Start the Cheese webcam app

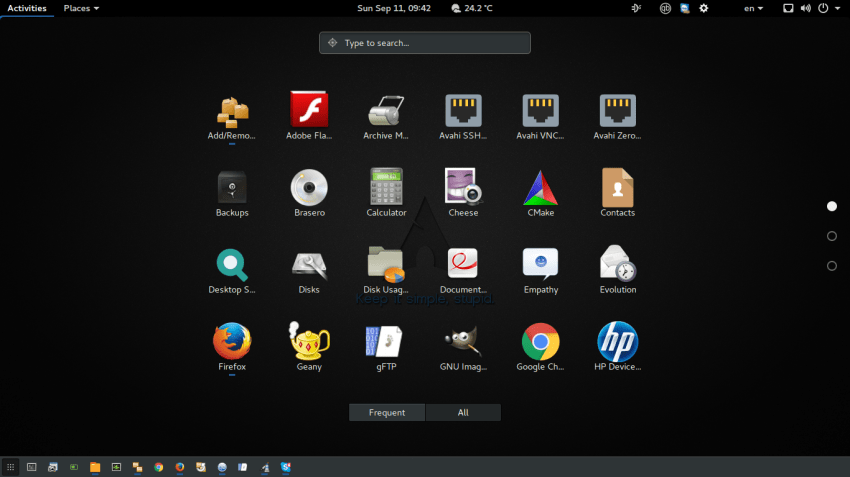[x=463, y=187]
